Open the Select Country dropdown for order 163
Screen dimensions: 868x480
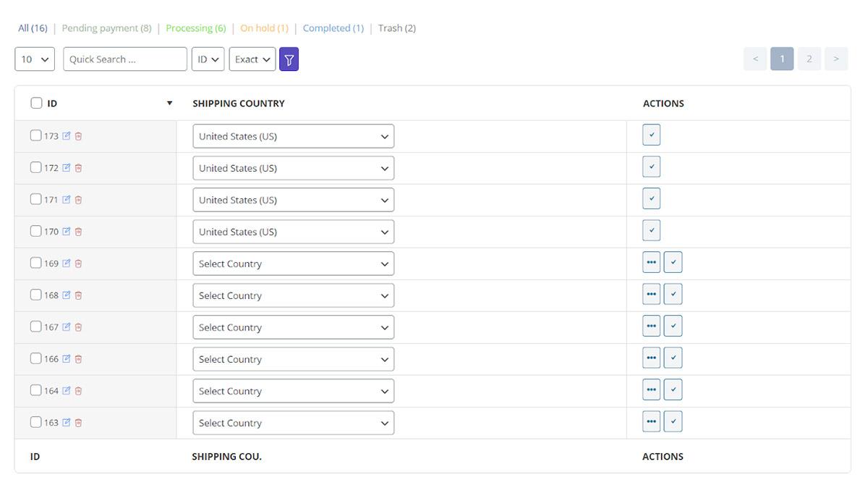tap(293, 423)
